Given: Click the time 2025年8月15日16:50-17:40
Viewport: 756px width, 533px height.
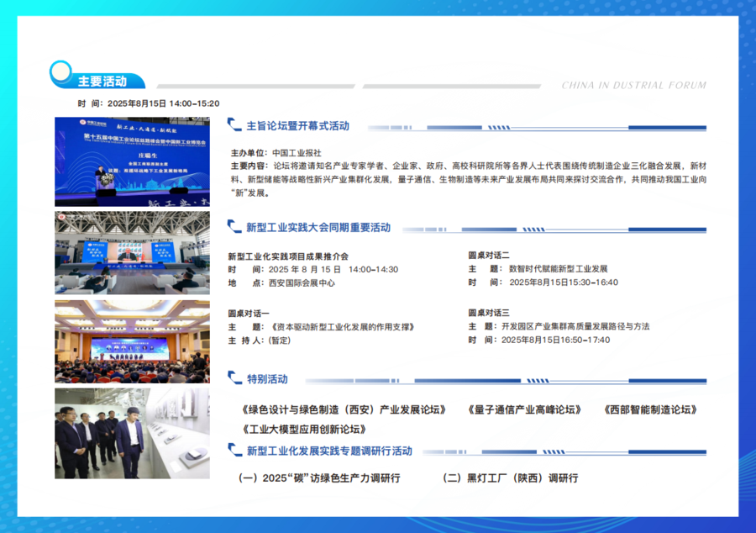Looking at the screenshot, I should click(x=555, y=340).
